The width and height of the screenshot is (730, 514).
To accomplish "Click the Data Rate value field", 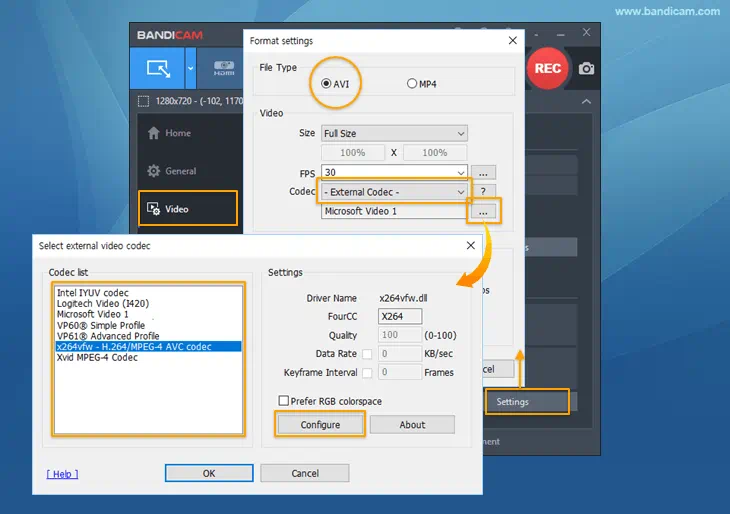I will [x=400, y=353].
